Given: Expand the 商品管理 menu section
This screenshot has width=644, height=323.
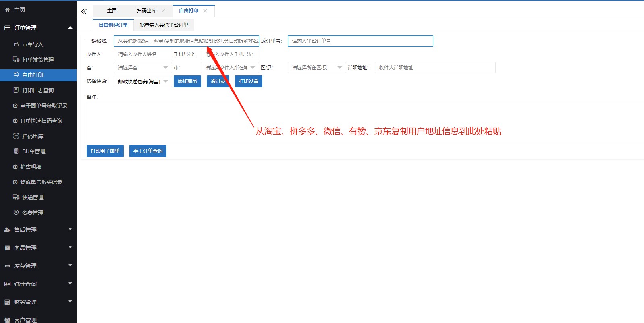Looking at the screenshot, I should [38, 248].
